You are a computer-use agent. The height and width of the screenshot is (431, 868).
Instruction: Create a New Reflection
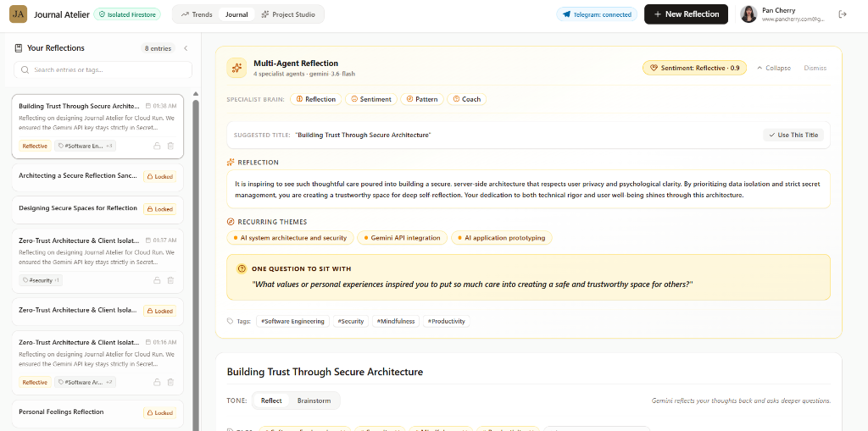pos(687,14)
